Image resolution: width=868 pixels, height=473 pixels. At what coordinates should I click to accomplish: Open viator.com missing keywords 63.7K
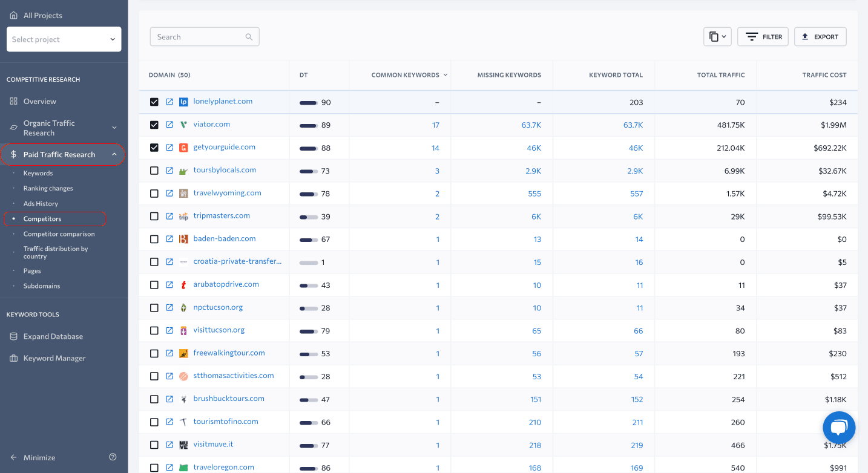click(531, 125)
